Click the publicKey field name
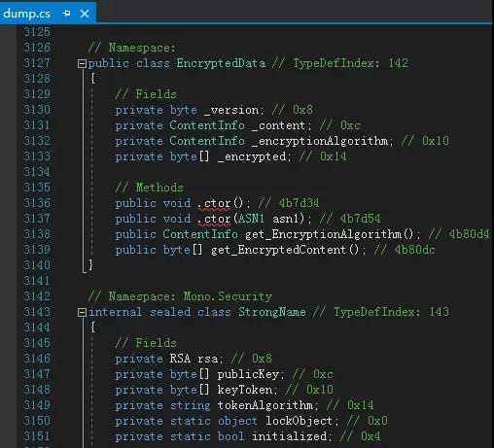 pos(248,374)
